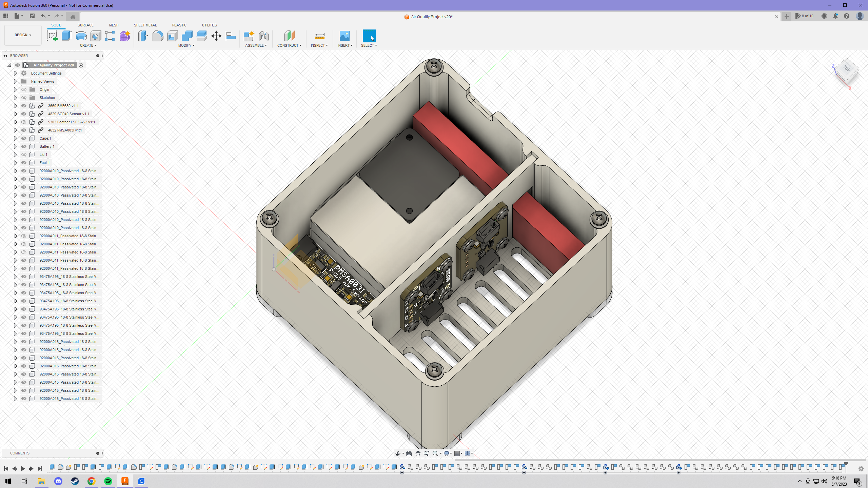Select the Fillet tool in Modify
The height and width of the screenshot is (488, 868).
pyautogui.click(x=158, y=36)
